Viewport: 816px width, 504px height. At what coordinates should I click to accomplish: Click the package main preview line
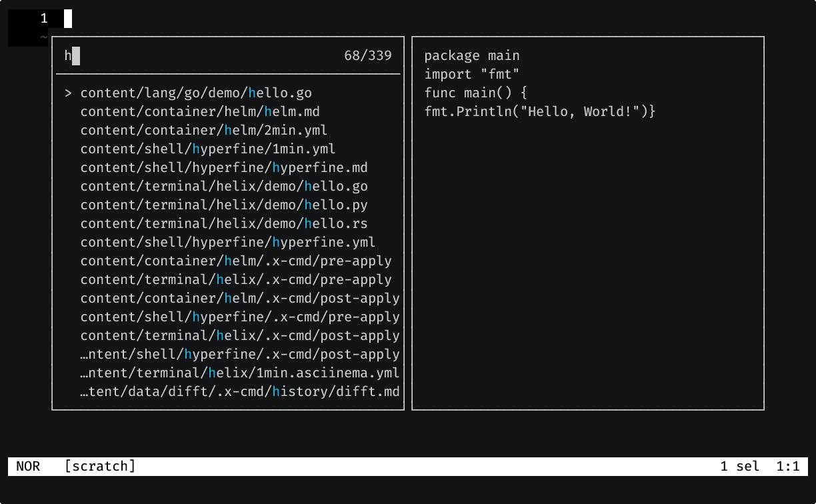472,55
